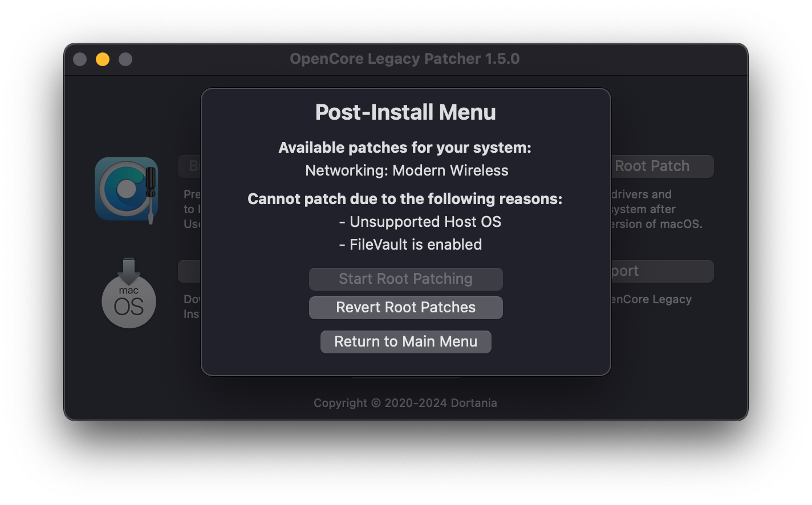812x505 pixels.
Task: Click the Cannot patch due to reasons label
Action: (405, 199)
